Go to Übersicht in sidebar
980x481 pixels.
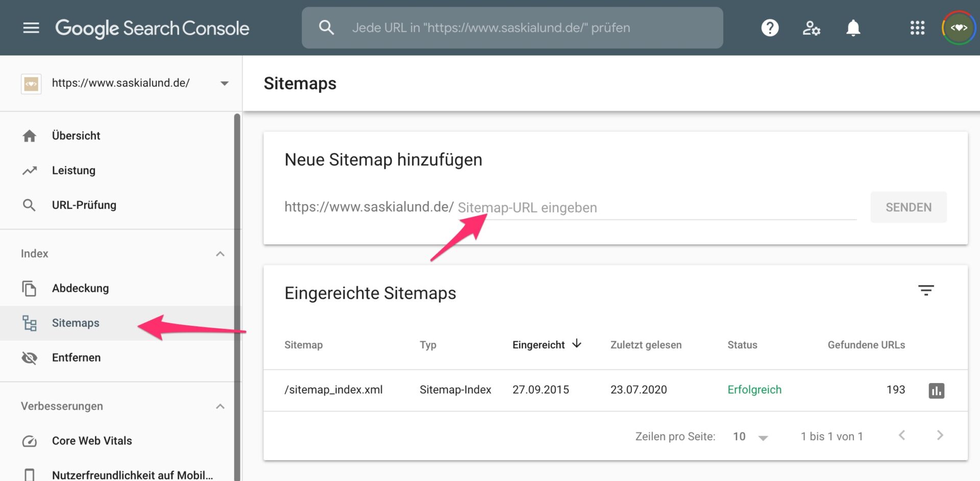coord(76,136)
